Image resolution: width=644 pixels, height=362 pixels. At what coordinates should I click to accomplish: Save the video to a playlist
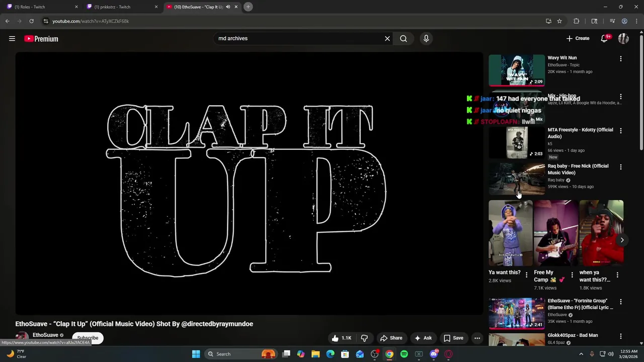tap(453, 338)
